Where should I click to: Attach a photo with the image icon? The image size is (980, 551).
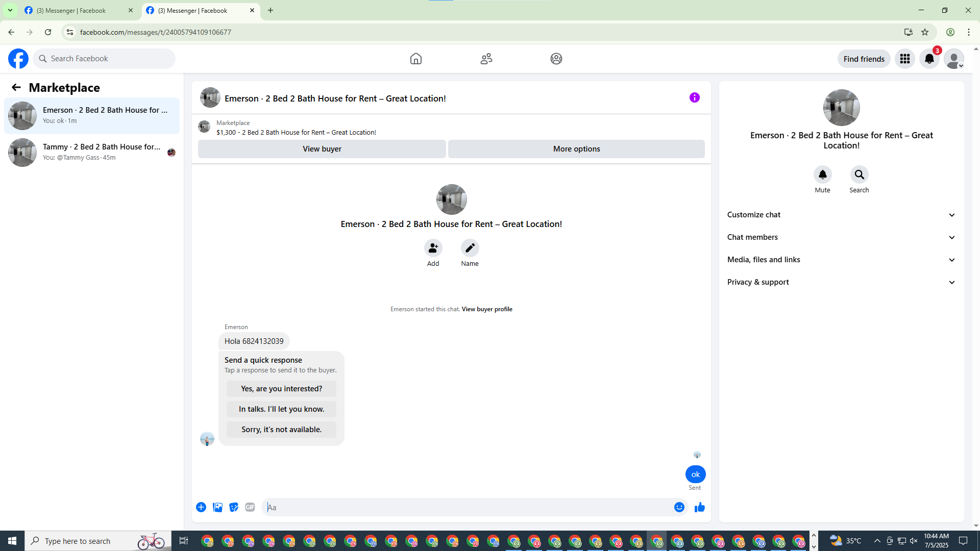pyautogui.click(x=217, y=507)
